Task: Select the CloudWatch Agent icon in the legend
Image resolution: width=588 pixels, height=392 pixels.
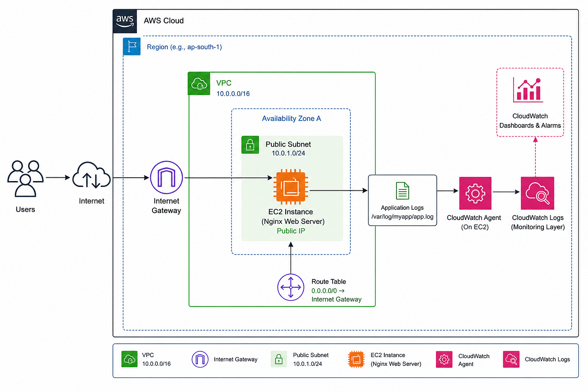Action: point(444,360)
